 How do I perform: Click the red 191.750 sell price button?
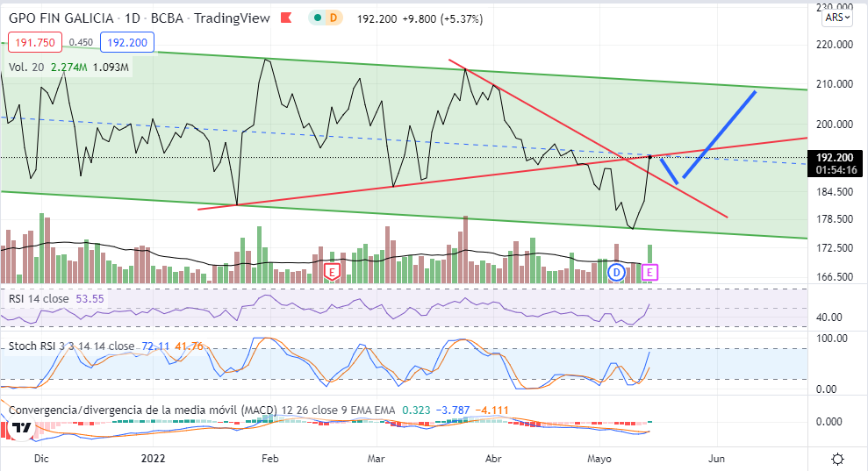pyautogui.click(x=34, y=43)
